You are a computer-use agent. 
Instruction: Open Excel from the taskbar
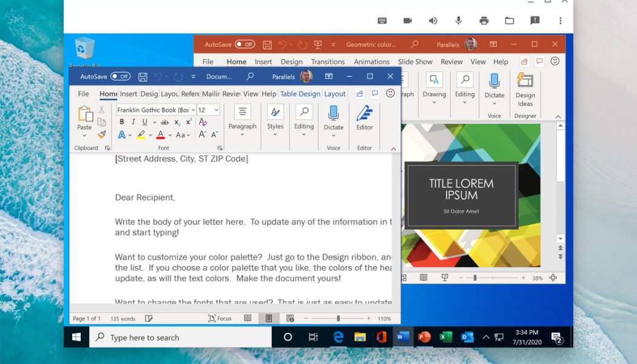[x=445, y=337]
